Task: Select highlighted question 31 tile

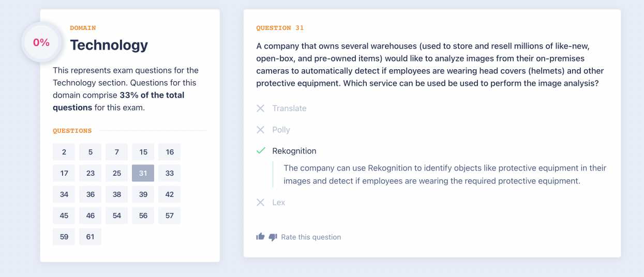Action: coord(143,173)
